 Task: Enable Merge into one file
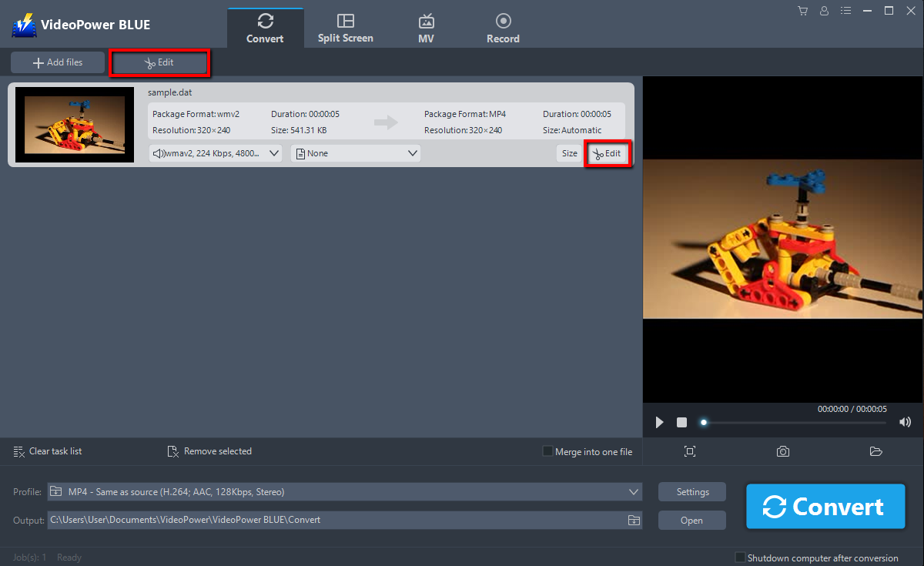[x=547, y=451]
